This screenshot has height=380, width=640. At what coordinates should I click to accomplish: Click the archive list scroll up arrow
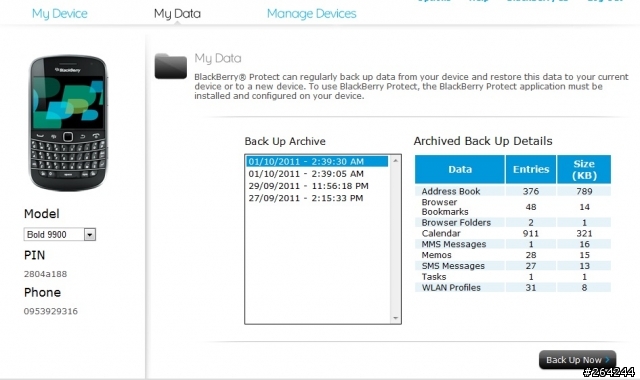(x=395, y=161)
